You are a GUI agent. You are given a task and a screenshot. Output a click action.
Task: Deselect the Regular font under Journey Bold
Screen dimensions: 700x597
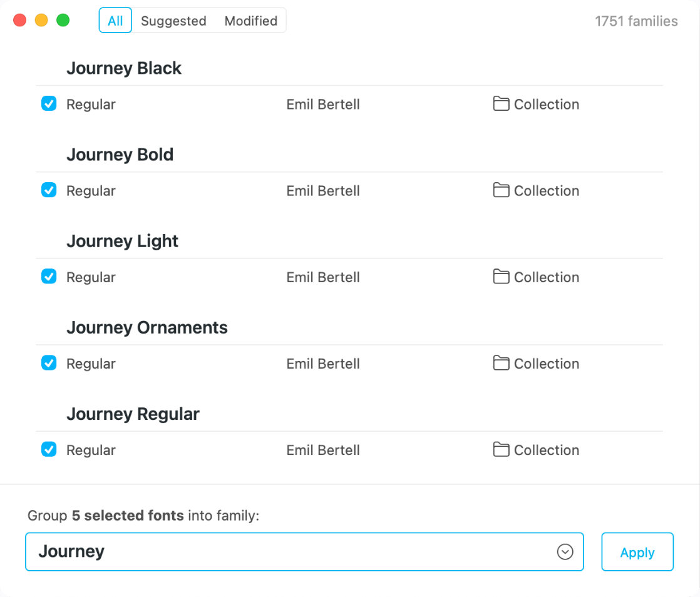click(49, 190)
